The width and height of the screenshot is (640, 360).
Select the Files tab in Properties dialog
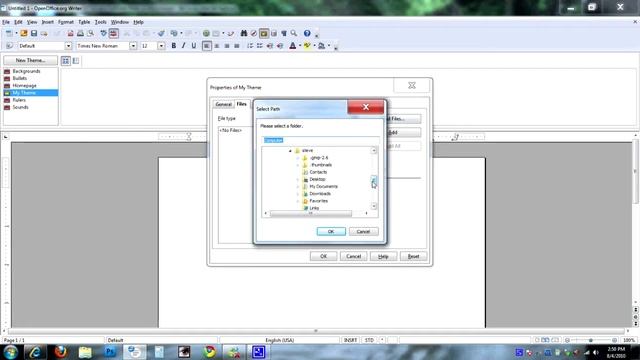(x=242, y=104)
